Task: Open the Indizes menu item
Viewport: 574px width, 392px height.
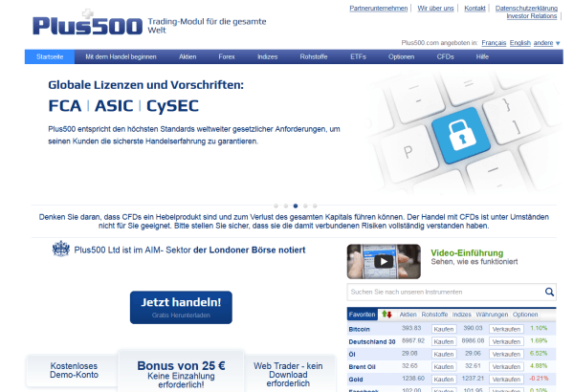Action: (267, 56)
